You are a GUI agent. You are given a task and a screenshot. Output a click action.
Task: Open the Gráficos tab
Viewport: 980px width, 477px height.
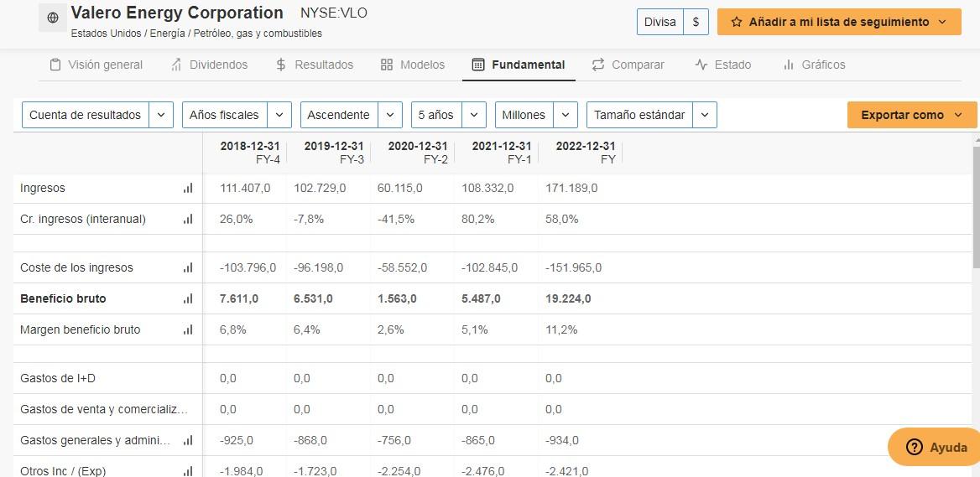tap(814, 65)
